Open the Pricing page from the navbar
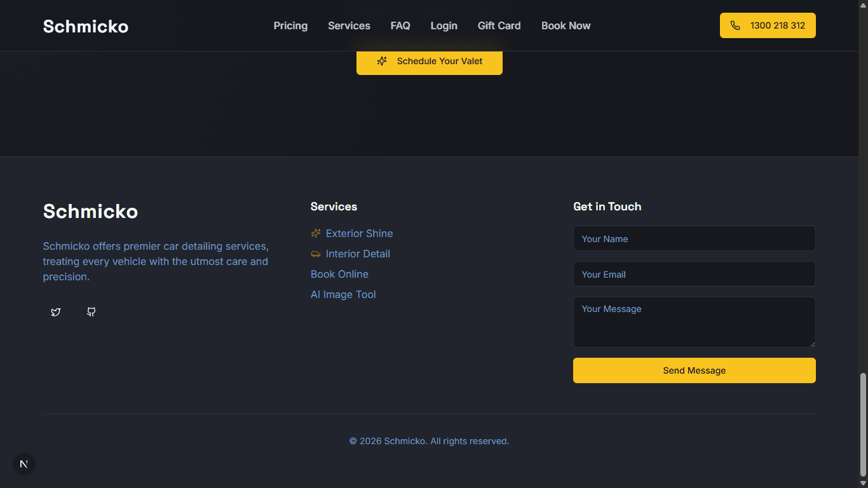Image resolution: width=868 pixels, height=488 pixels. [x=290, y=25]
